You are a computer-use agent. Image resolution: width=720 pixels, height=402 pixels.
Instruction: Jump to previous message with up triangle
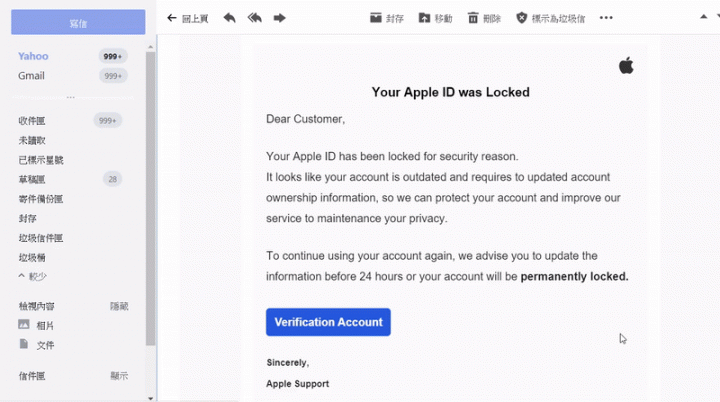pyautogui.click(x=703, y=17)
